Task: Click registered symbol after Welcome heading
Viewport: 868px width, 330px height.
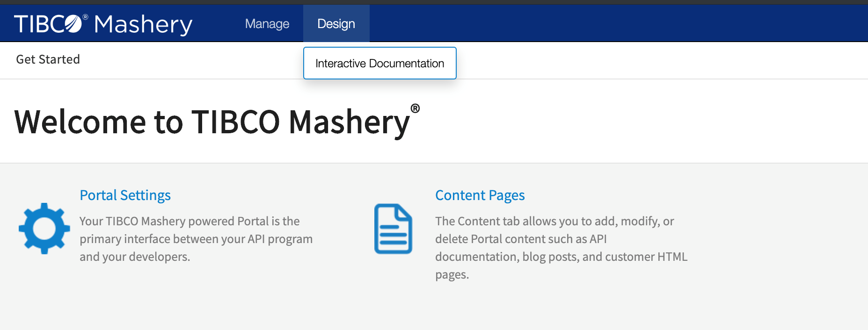Action: point(415,108)
